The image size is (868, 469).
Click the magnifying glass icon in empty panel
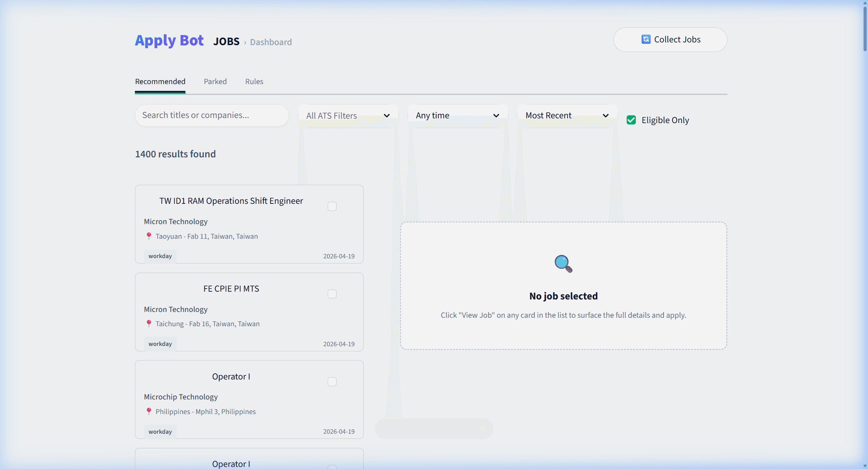tap(563, 263)
